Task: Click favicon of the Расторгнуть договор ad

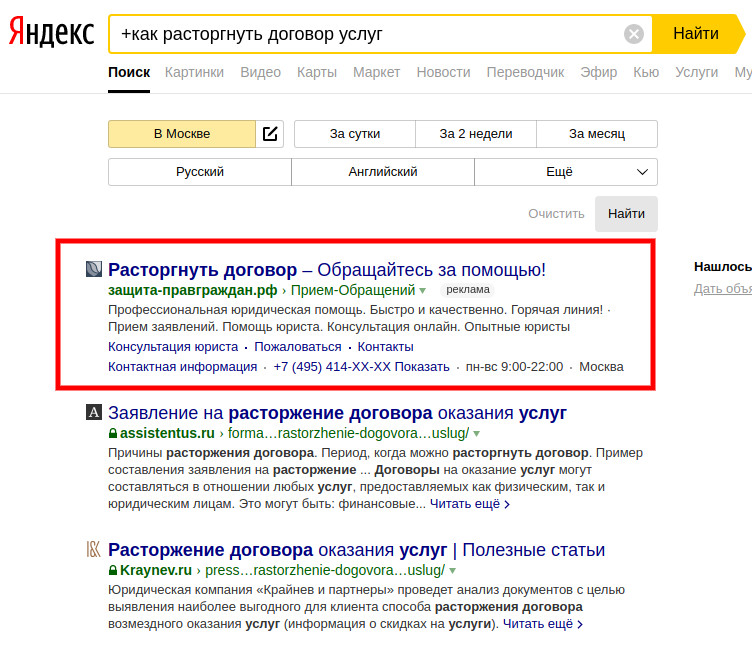Action: [x=94, y=269]
